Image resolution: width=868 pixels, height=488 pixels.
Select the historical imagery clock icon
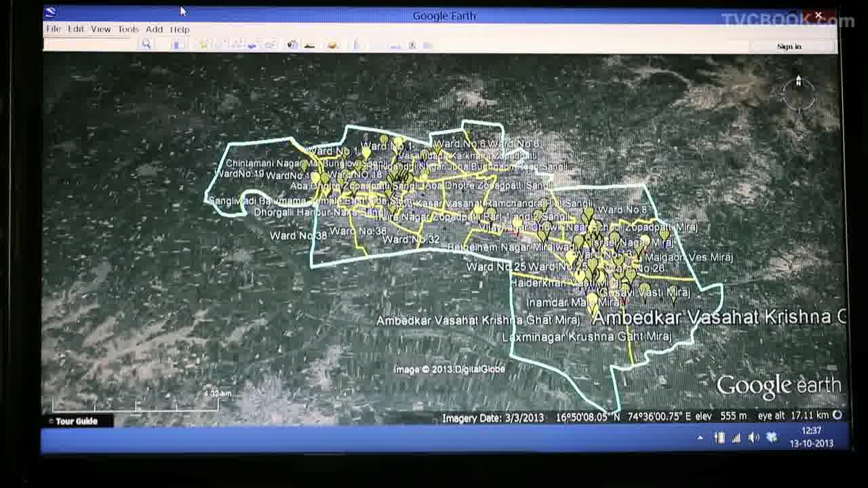(292, 45)
